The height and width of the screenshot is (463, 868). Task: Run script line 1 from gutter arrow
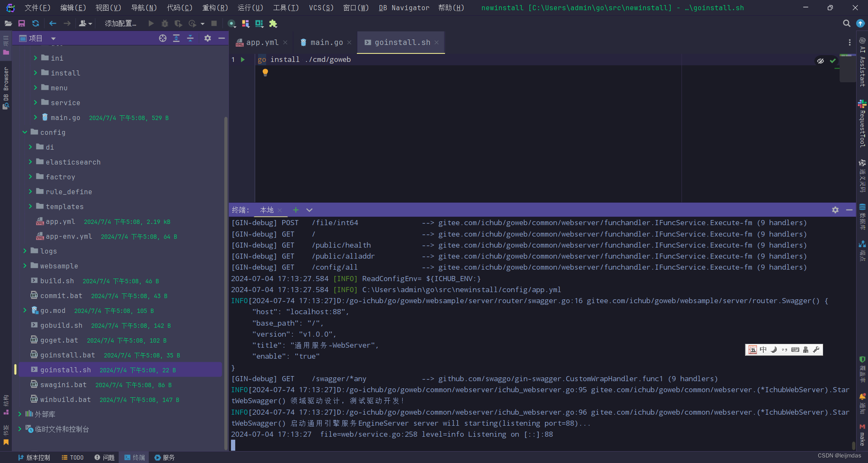[243, 60]
